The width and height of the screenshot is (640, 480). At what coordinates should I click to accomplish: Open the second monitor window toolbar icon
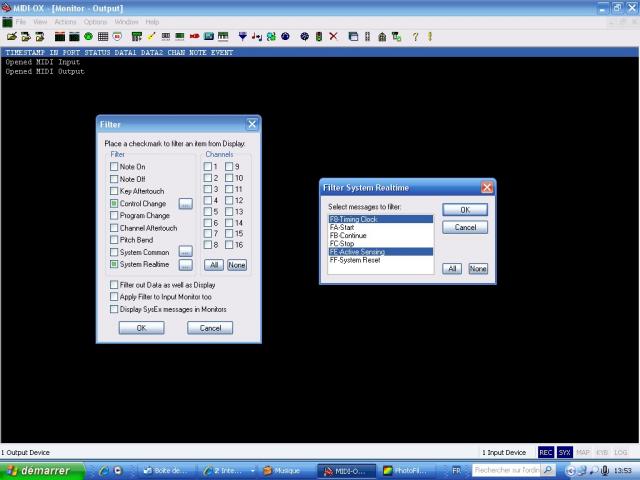[74, 37]
